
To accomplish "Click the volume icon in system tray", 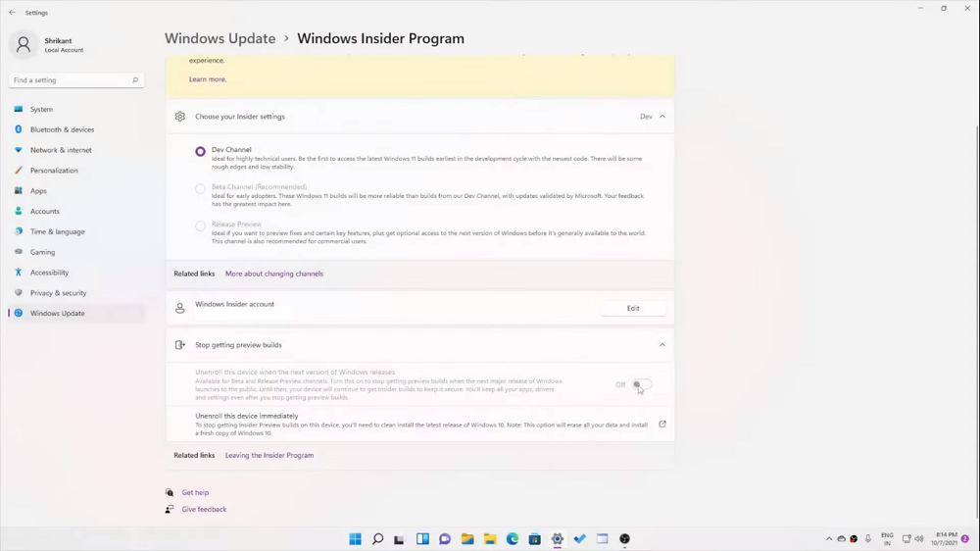I will click(x=919, y=539).
